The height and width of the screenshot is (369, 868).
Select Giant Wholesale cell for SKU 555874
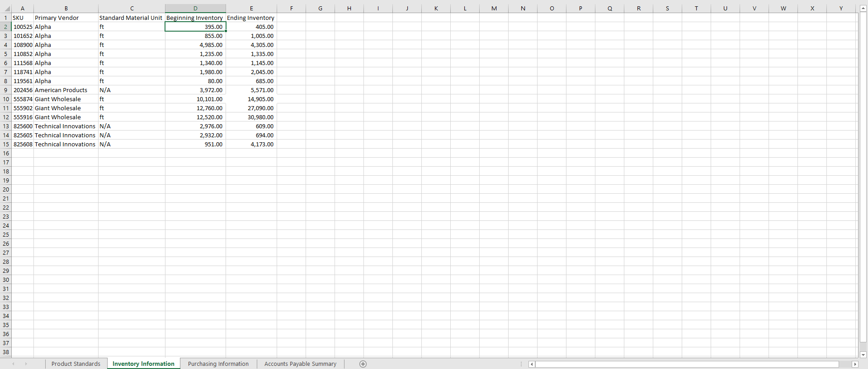[66, 99]
